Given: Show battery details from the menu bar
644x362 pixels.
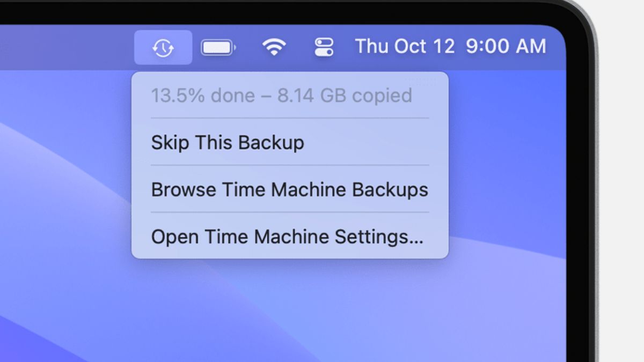Looking at the screenshot, I should 218,48.
